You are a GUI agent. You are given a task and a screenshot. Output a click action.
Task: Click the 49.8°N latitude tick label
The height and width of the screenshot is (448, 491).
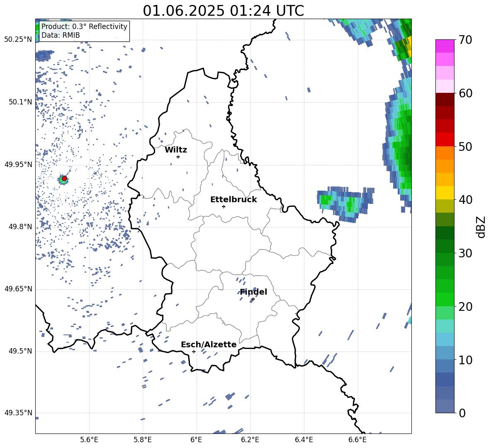click(x=20, y=227)
